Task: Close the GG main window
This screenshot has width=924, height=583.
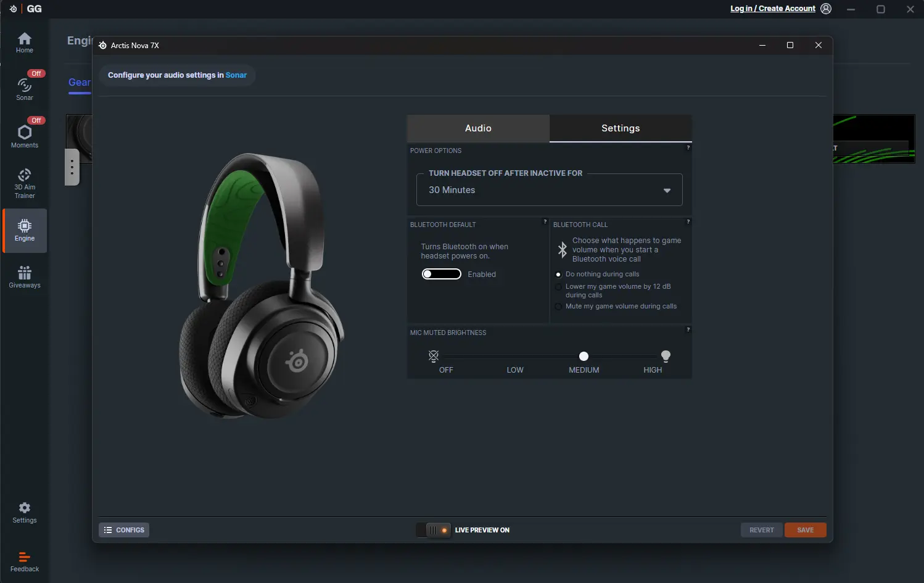Action: pos(910,9)
